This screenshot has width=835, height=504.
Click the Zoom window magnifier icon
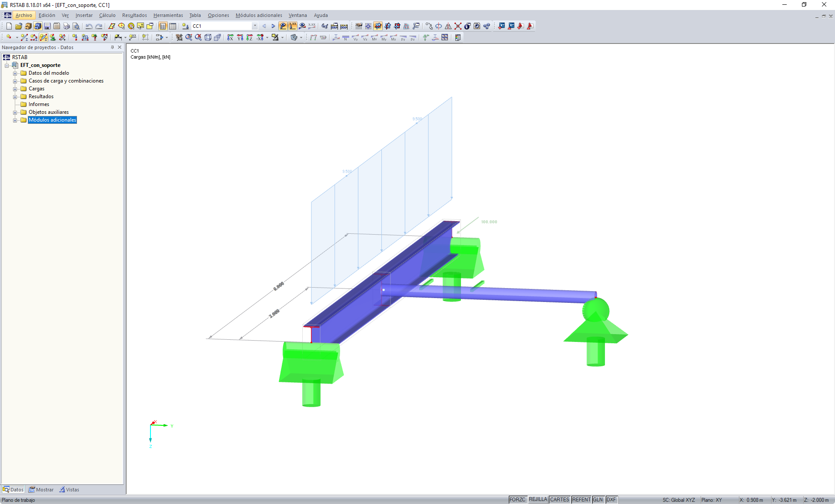[x=189, y=37]
